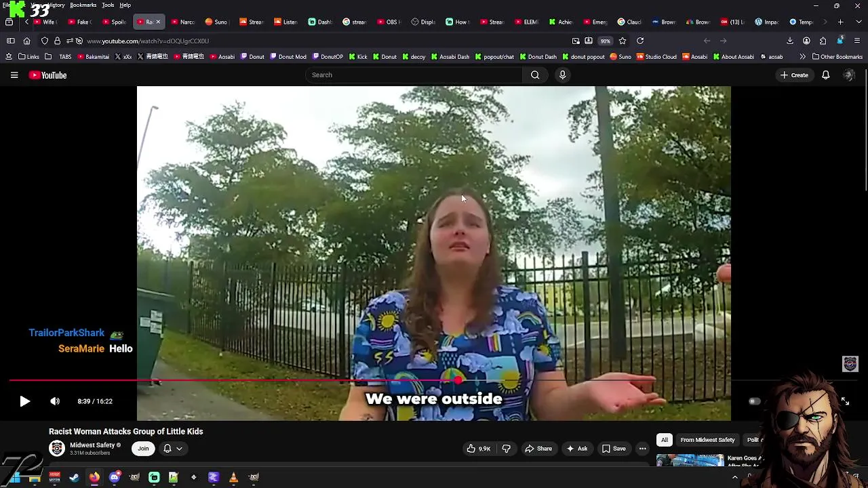The width and height of the screenshot is (868, 488).
Task: Bookmark this page star icon
Action: 623,41
